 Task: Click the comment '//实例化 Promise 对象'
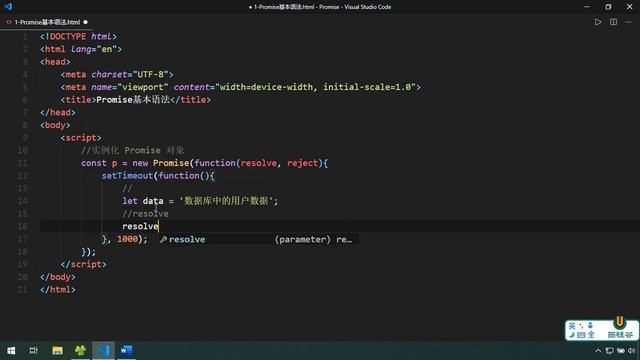[x=133, y=150]
